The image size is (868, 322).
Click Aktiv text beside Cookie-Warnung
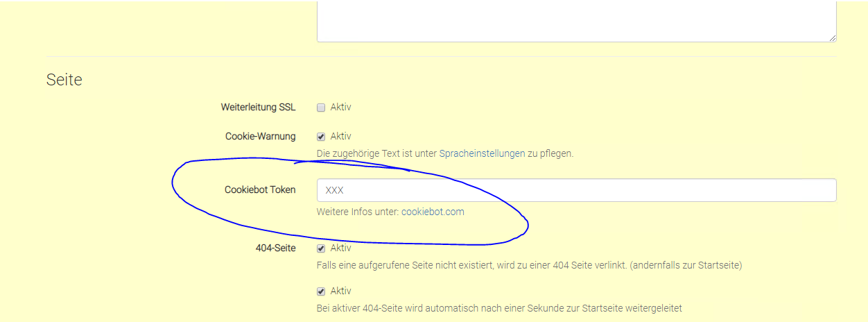click(x=340, y=137)
